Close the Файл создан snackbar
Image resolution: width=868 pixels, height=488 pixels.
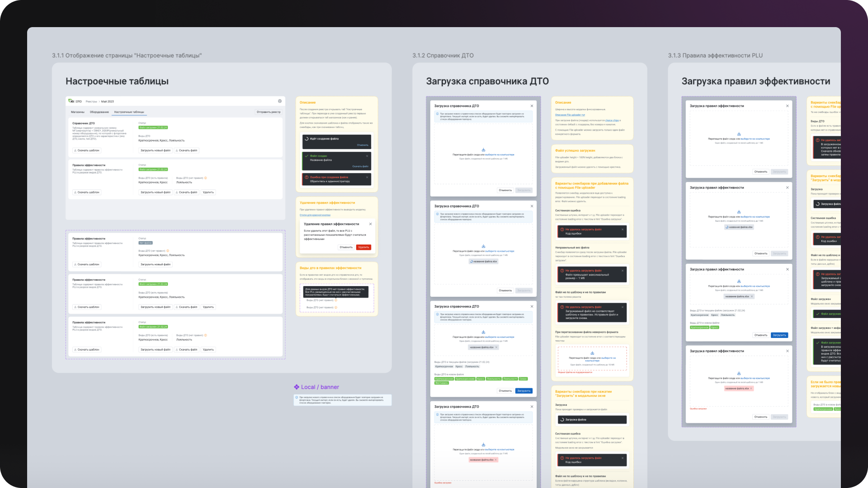click(367, 156)
